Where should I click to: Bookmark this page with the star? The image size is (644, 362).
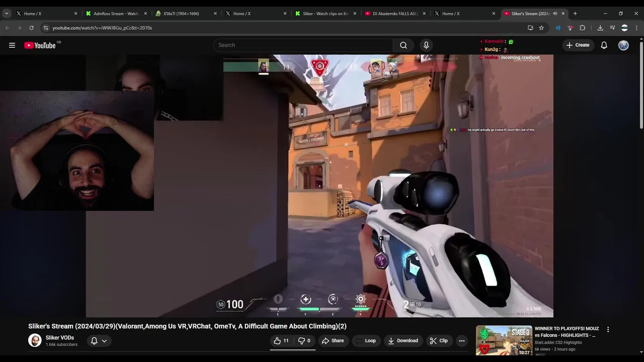coord(541,28)
